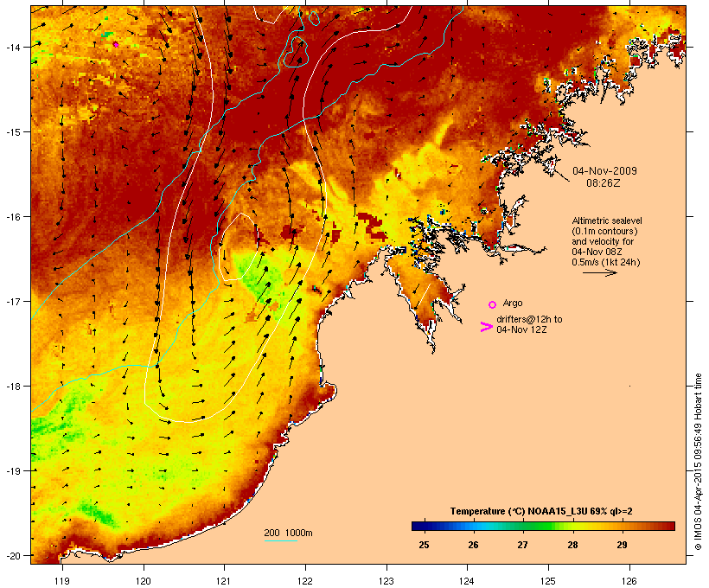Image resolution: width=709 pixels, height=588 pixels.
Task: Click the 'and velocity for' caption line
Action: click(x=603, y=241)
